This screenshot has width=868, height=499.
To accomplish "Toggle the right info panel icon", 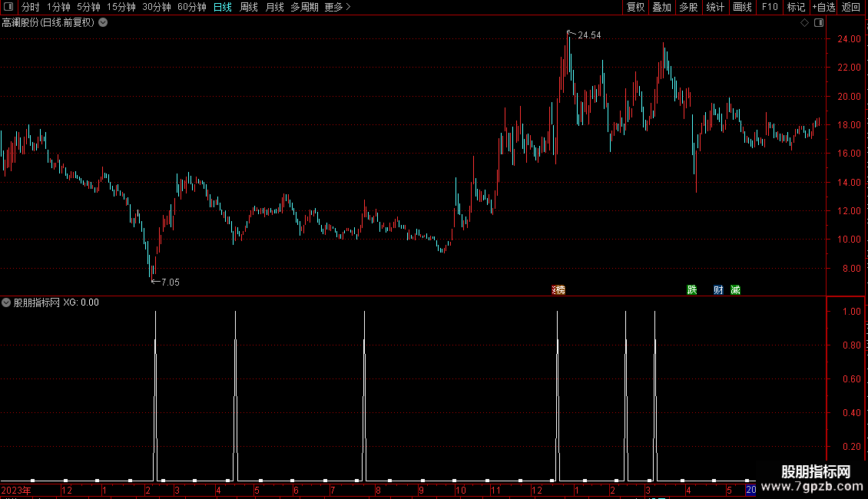I will coord(819,23).
